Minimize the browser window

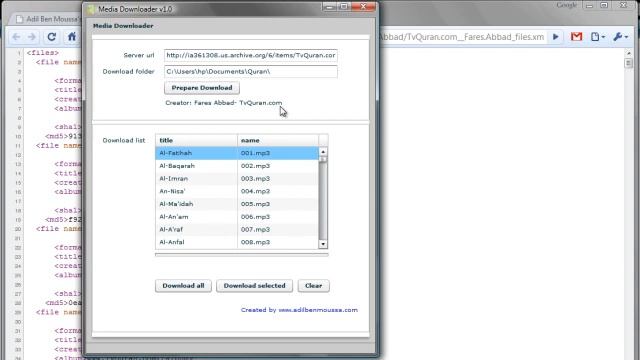[589, 5]
